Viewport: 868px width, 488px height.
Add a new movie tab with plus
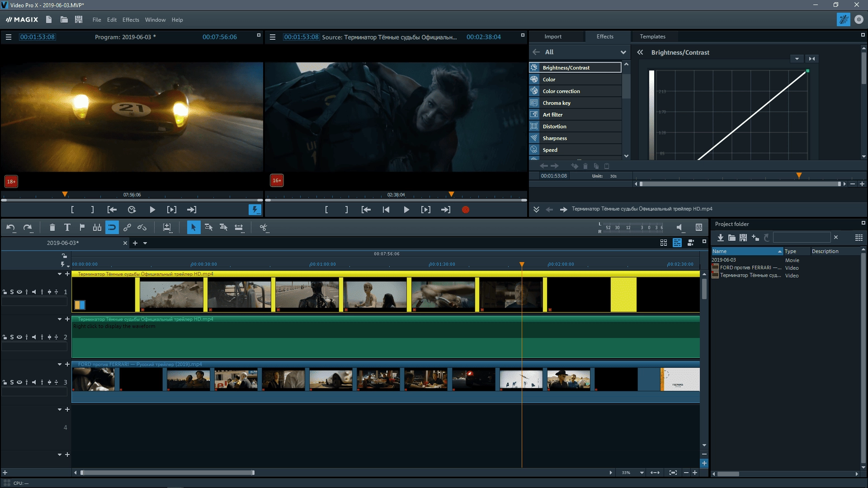coord(135,243)
